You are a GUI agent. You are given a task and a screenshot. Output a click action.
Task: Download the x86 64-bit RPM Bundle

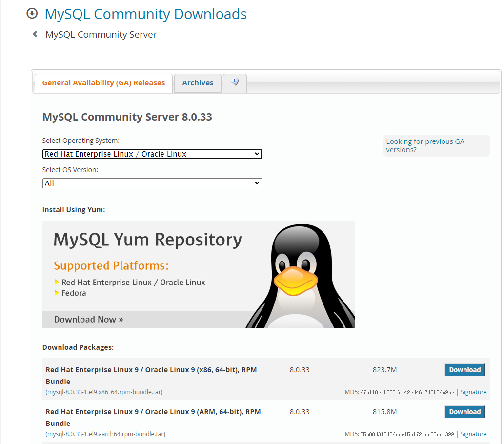465,370
